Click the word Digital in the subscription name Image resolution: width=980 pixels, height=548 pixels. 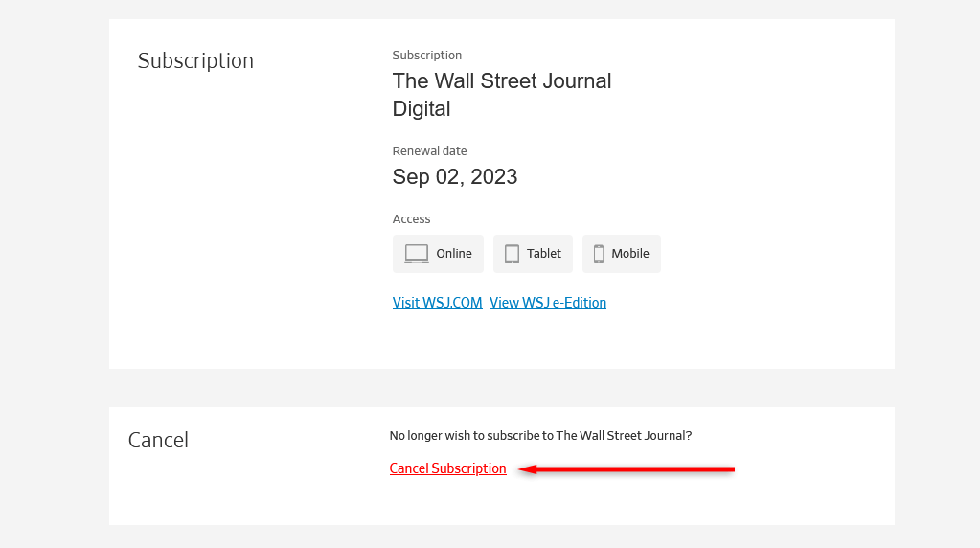(422, 109)
